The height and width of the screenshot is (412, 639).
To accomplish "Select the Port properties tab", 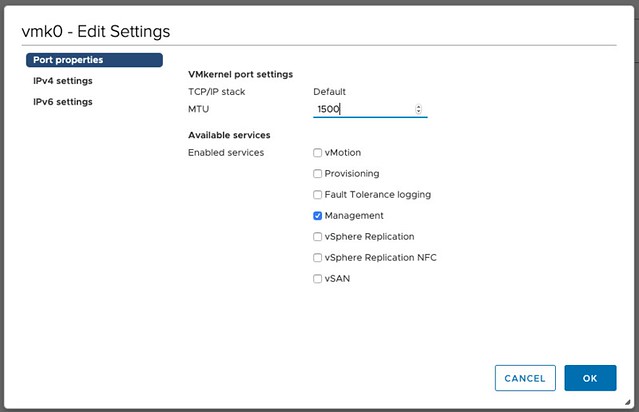I will tap(94, 60).
